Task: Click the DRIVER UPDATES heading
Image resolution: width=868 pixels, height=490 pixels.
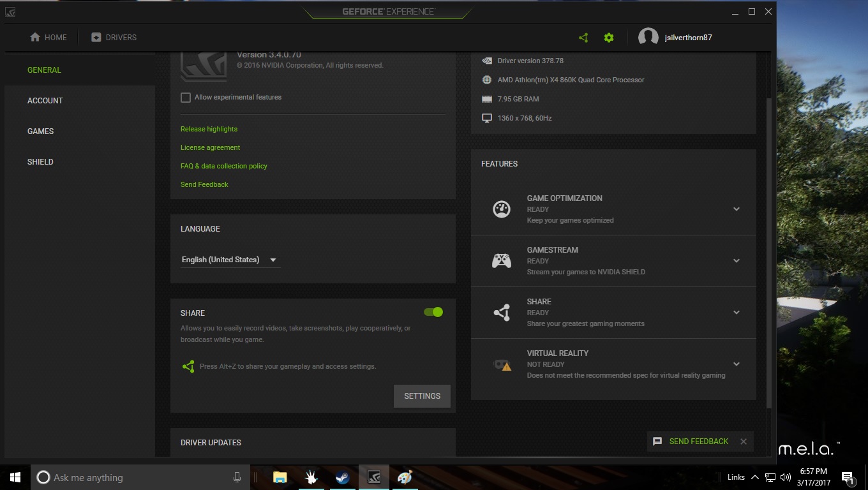Action: (x=211, y=443)
